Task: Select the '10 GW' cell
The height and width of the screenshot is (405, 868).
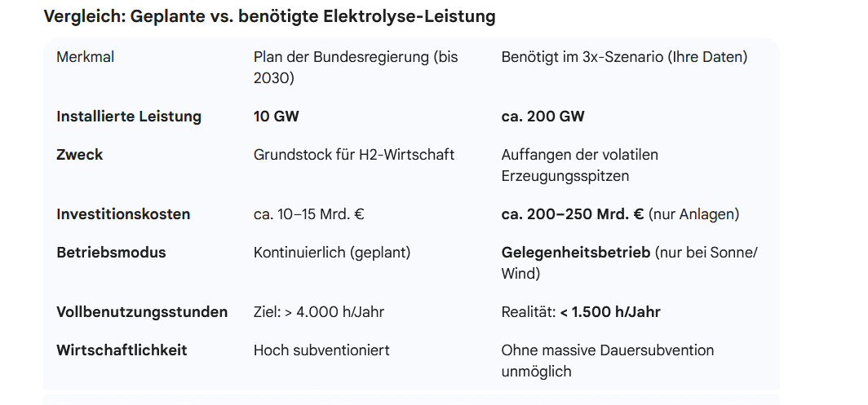Action: 277,117
